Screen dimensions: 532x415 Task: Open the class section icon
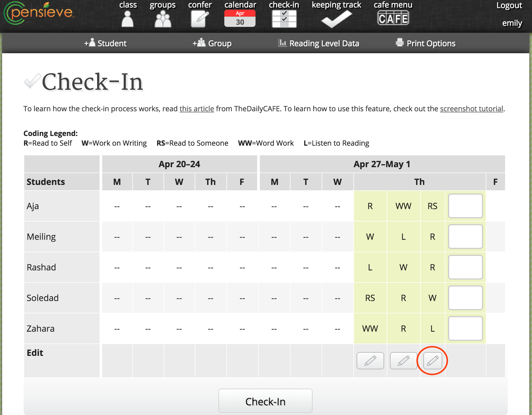(128, 19)
